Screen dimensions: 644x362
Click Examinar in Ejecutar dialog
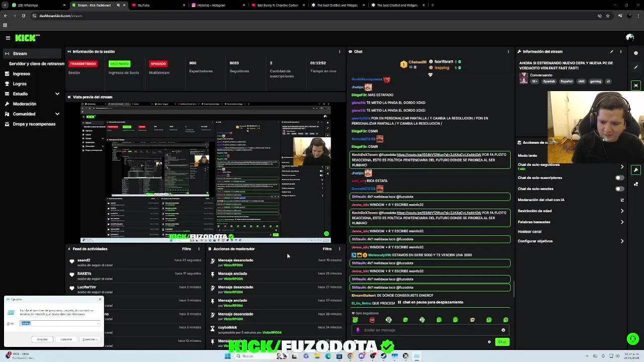(89, 339)
